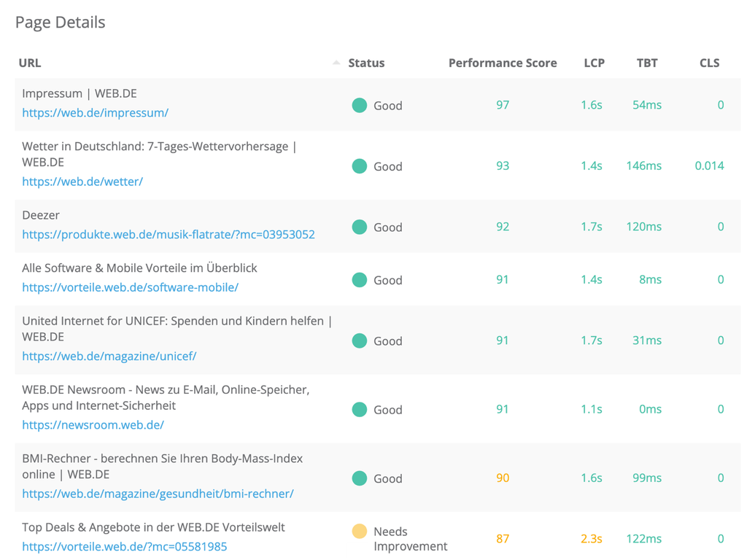Sort by the Status column header

pos(366,63)
